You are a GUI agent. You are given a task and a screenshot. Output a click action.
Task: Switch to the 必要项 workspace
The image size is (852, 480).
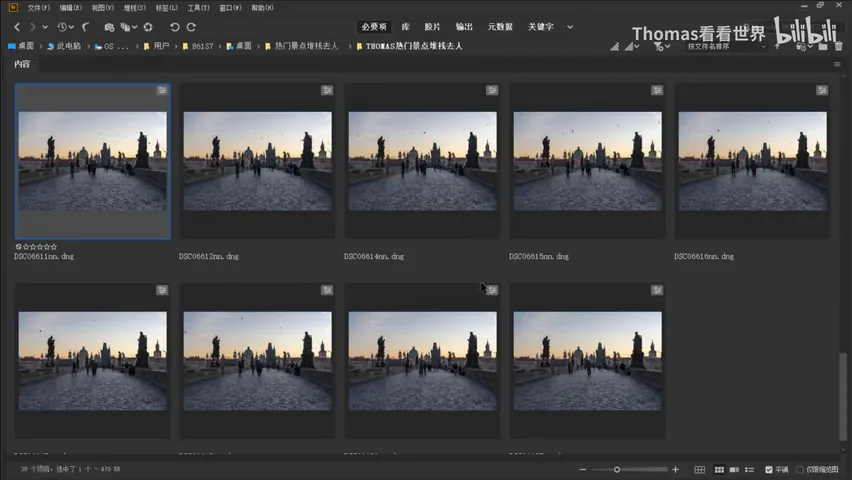tap(374, 27)
